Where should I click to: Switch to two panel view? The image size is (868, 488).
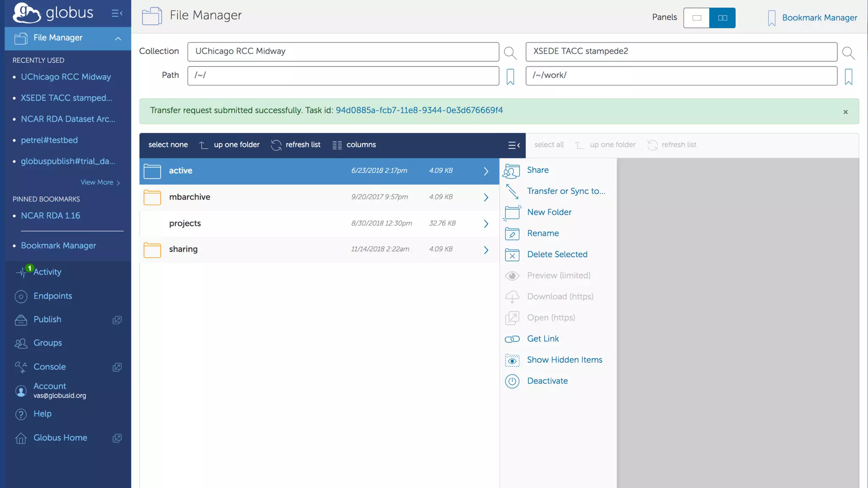(722, 18)
